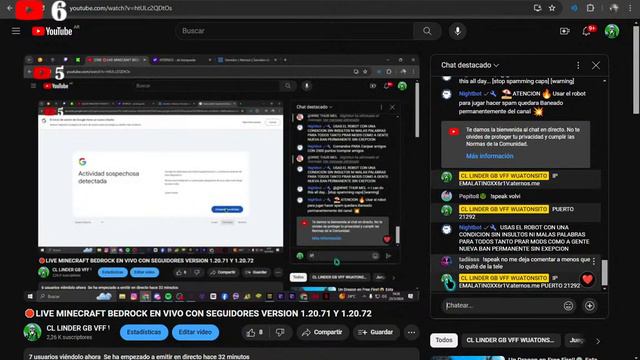
Task: Click the Editar vídeo button
Action: (x=195, y=332)
